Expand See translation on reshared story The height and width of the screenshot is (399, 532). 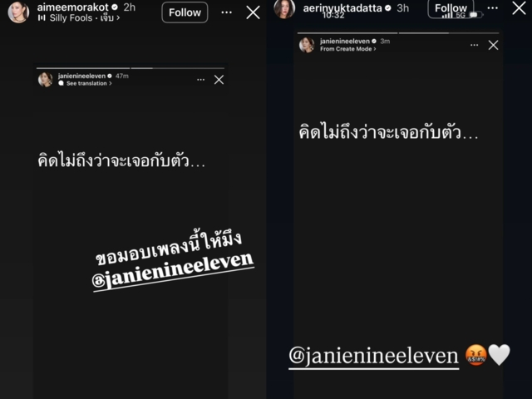(85, 83)
